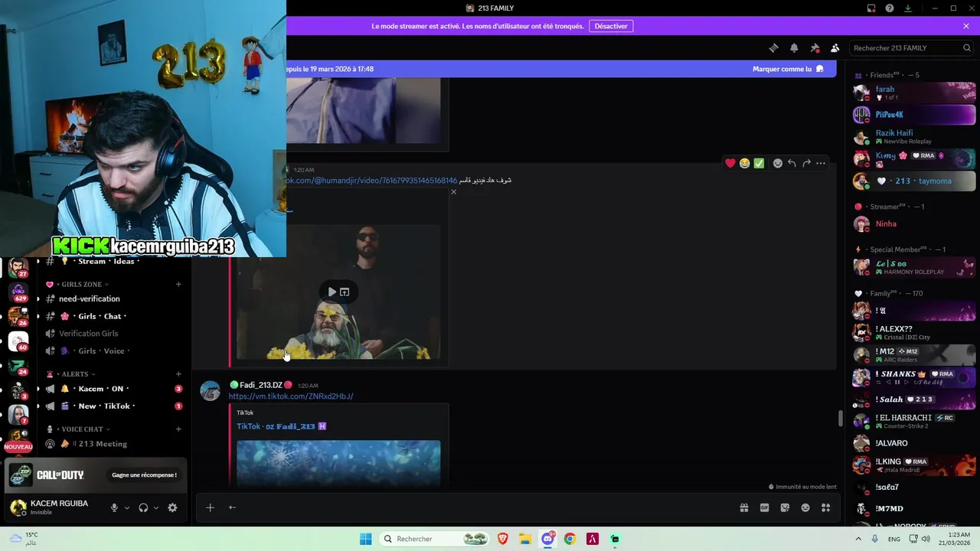Toggle the member list icon

(835, 47)
